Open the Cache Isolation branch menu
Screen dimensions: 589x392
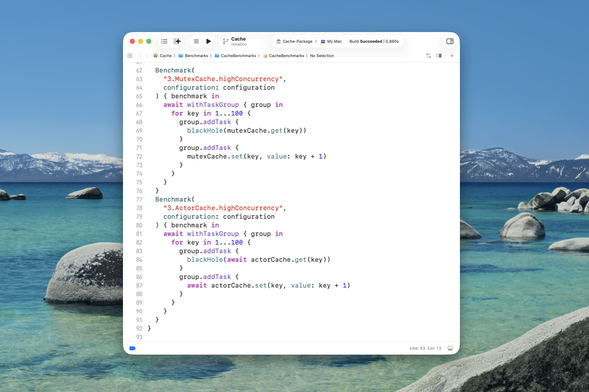[239, 41]
